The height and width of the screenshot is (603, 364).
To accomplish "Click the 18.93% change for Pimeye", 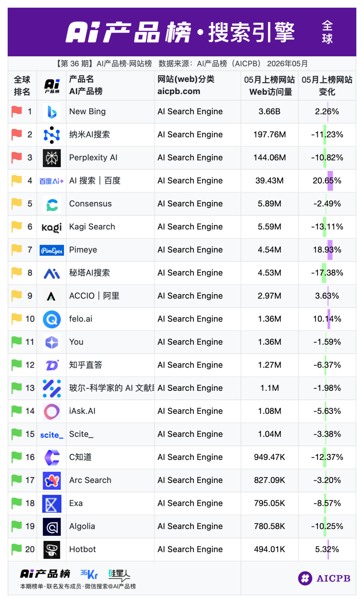I will (x=327, y=250).
